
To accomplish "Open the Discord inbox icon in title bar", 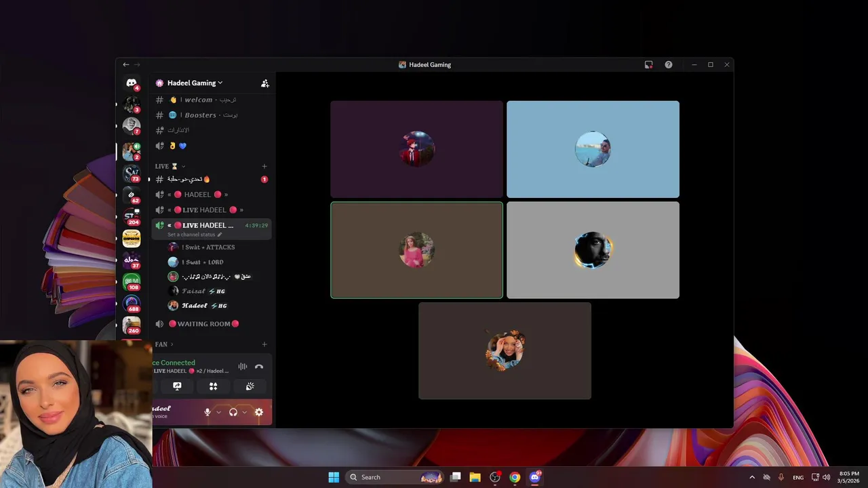I will click(649, 64).
